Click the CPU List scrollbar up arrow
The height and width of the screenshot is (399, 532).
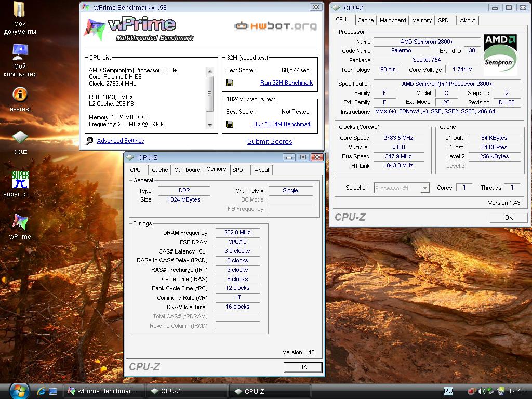[x=210, y=71]
